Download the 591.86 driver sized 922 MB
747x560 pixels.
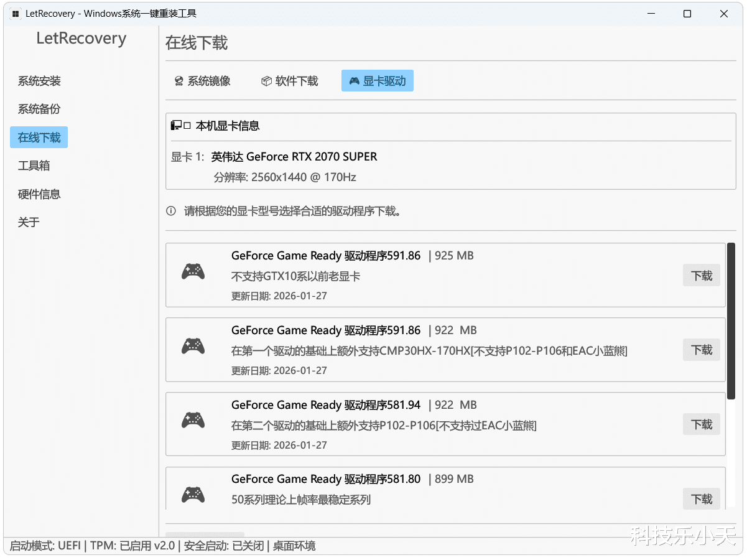pyautogui.click(x=702, y=350)
